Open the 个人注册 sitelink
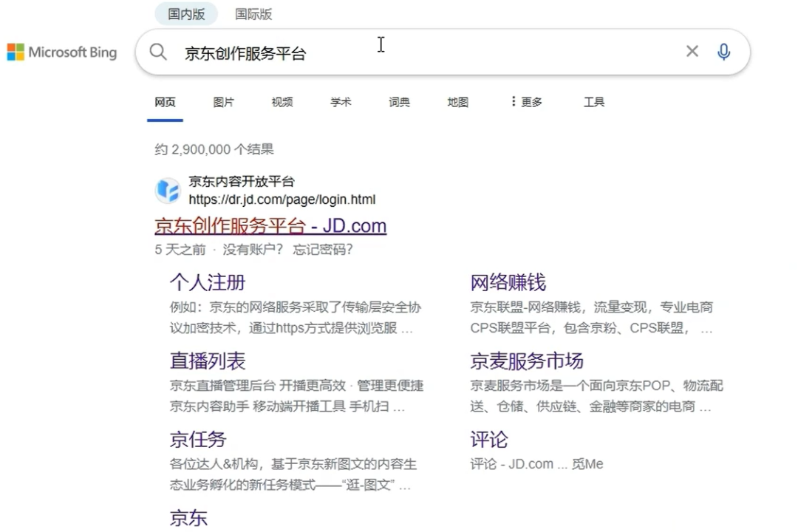Screen dimensions: 798x532 tap(208, 282)
